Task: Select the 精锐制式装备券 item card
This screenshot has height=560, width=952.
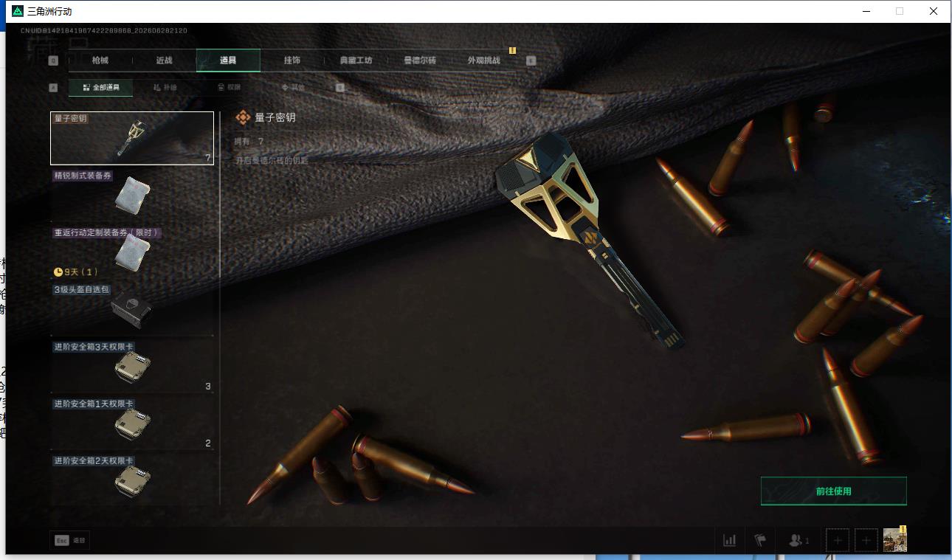Action: click(x=132, y=196)
